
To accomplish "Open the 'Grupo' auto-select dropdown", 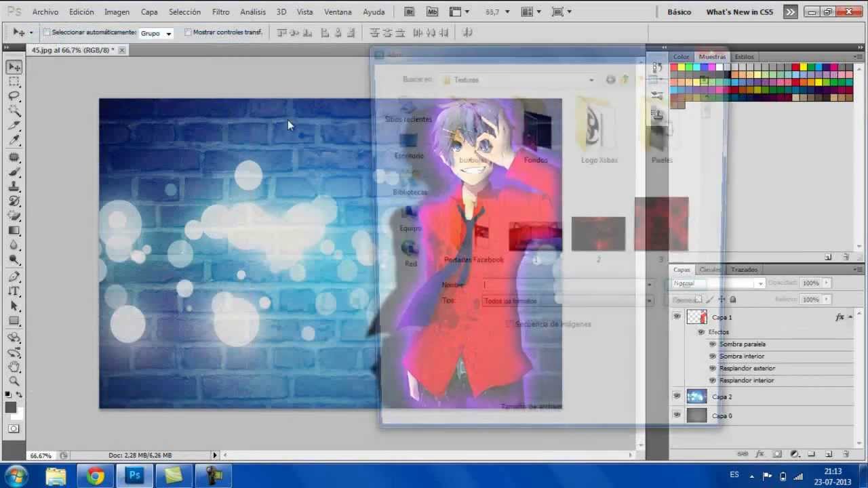I will 157,33.
